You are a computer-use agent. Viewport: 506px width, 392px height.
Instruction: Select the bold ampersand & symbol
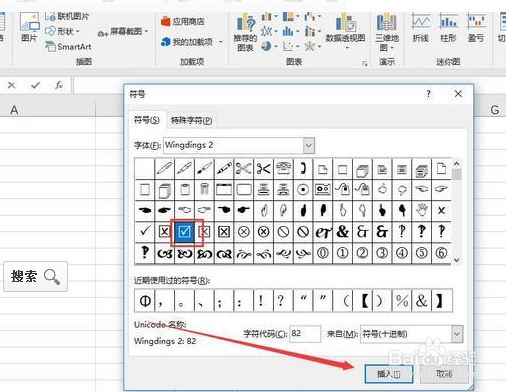point(342,231)
